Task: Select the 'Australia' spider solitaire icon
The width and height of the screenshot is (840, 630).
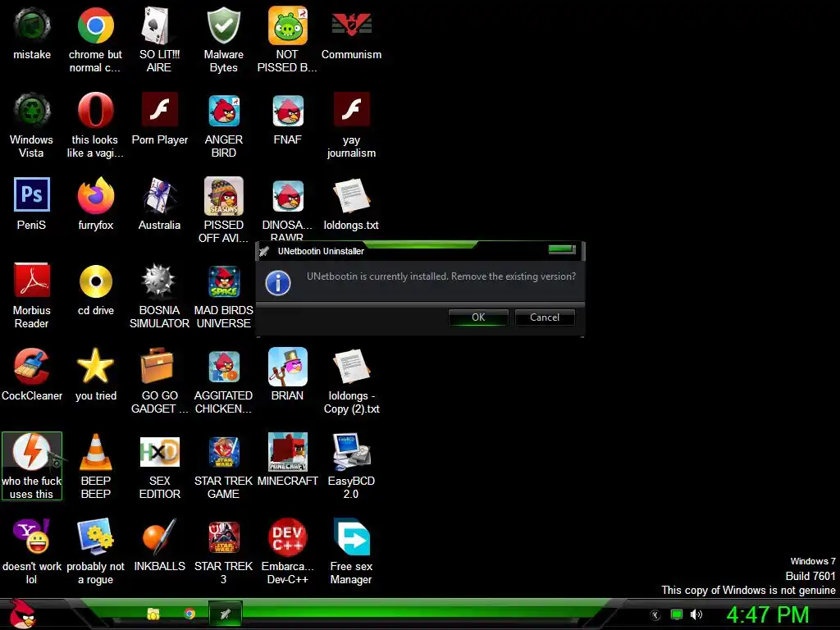Action: 159,195
